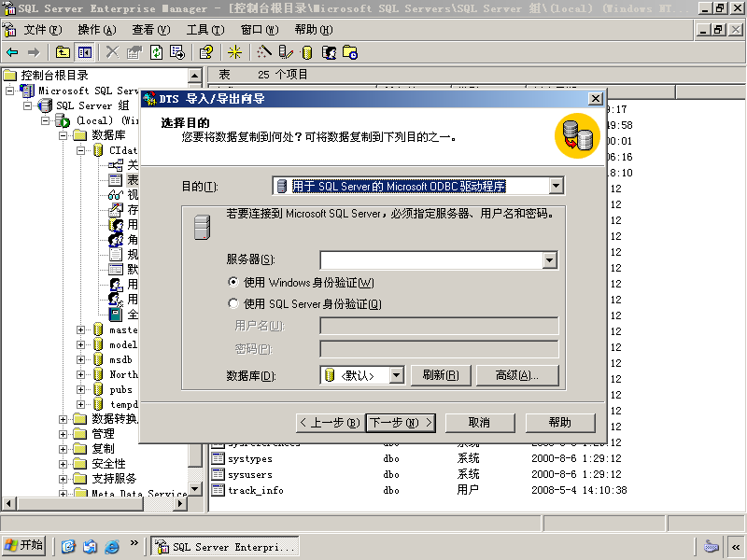Click the 取消 cancel button

[x=480, y=423]
